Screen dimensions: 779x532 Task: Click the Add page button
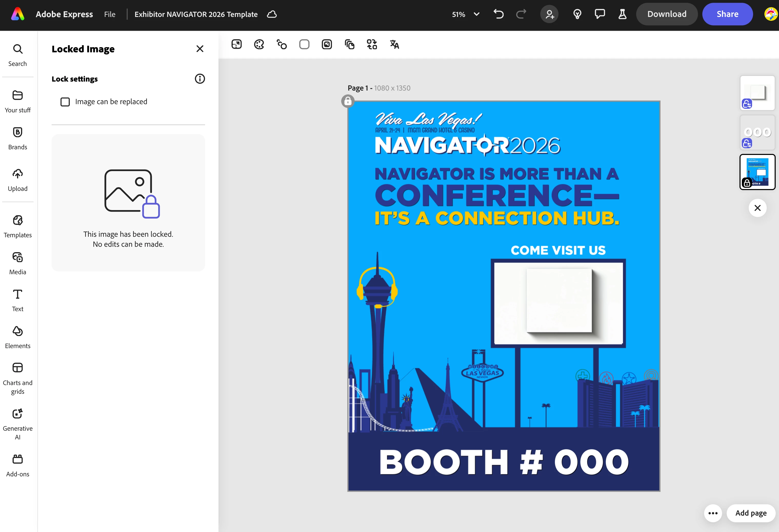pos(751,513)
